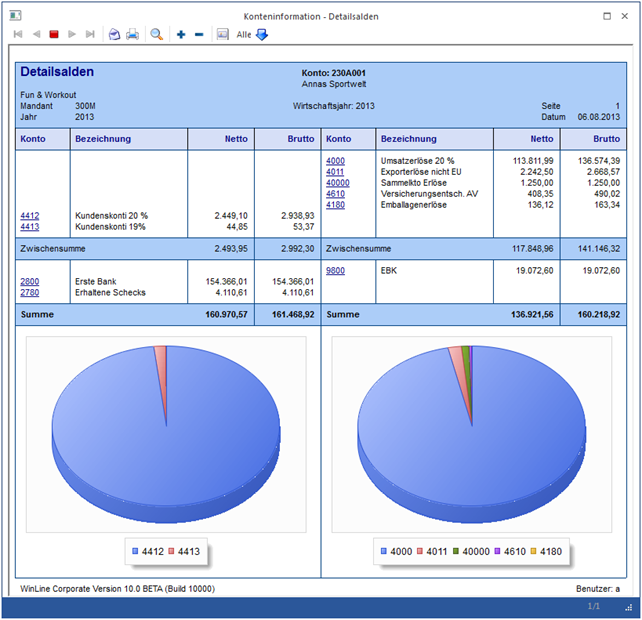The width and height of the screenshot is (642, 620).
Task: Go to first page of report
Action: (x=18, y=34)
